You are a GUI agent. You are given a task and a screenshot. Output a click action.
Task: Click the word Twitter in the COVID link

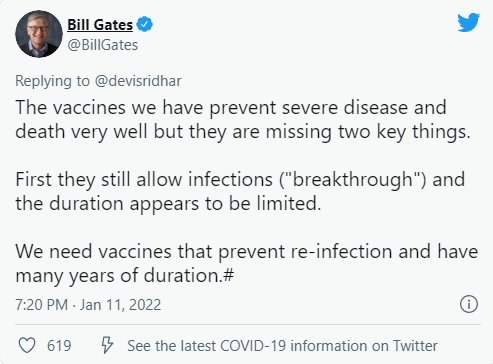(415, 346)
